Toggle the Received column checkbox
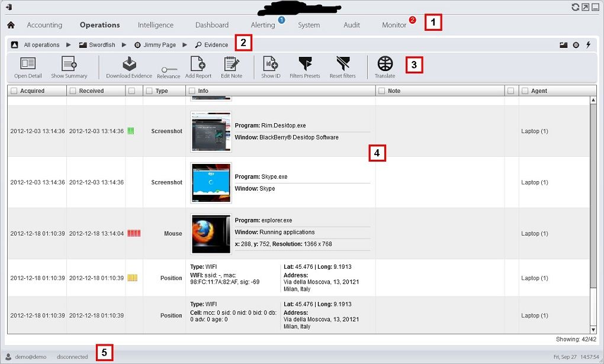The height and width of the screenshot is (364, 604). (73, 91)
